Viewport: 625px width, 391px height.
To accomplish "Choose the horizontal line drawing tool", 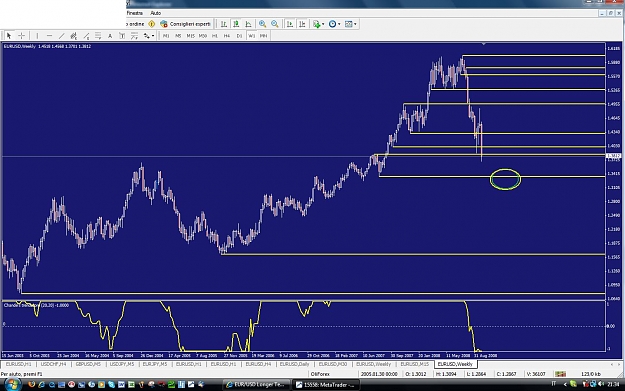I will (49, 36).
